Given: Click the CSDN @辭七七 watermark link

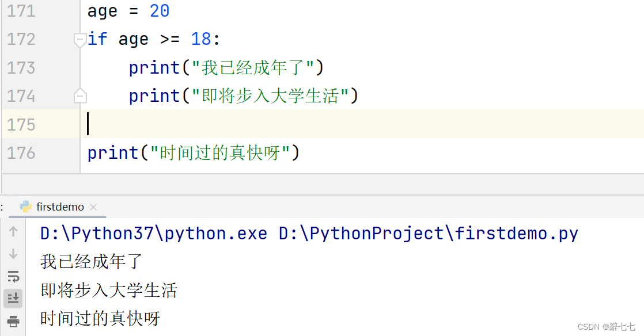Looking at the screenshot, I should click(606, 326).
